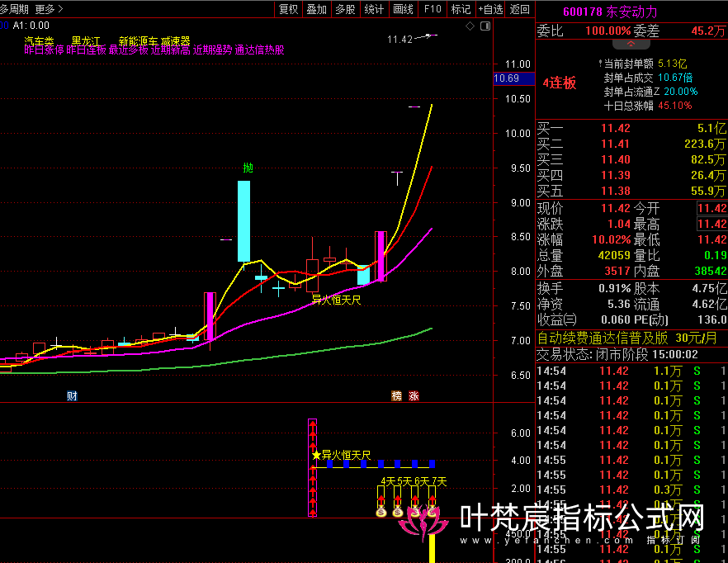The height and width of the screenshot is (563, 728).
Task: Click the PE(动) 136.0 value
Action: [x=712, y=319]
